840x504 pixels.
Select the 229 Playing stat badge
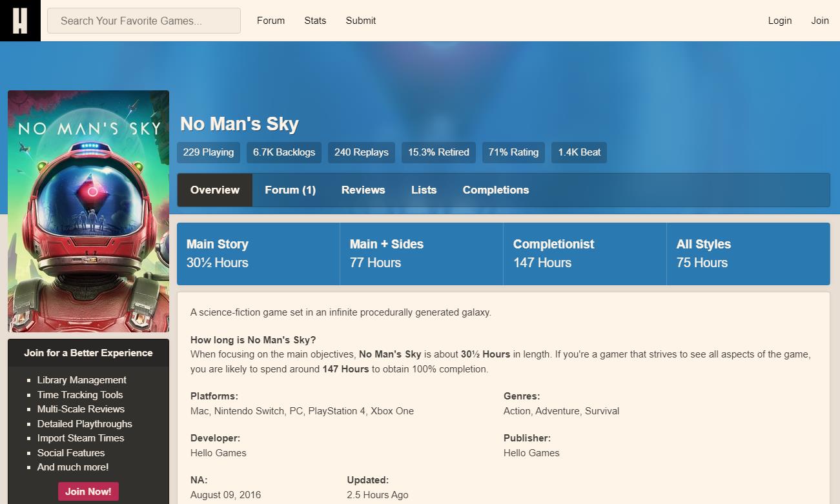208,152
